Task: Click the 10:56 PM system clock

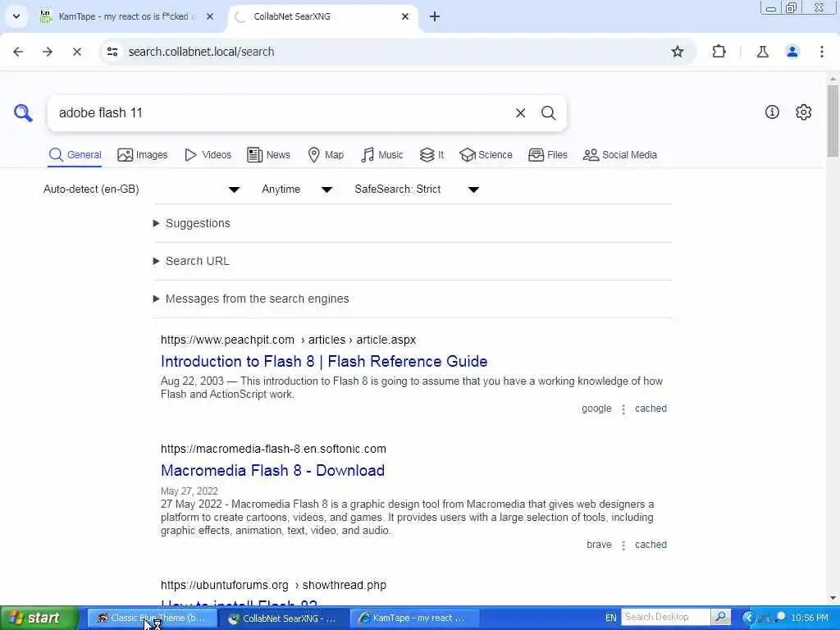Action: 810,618
